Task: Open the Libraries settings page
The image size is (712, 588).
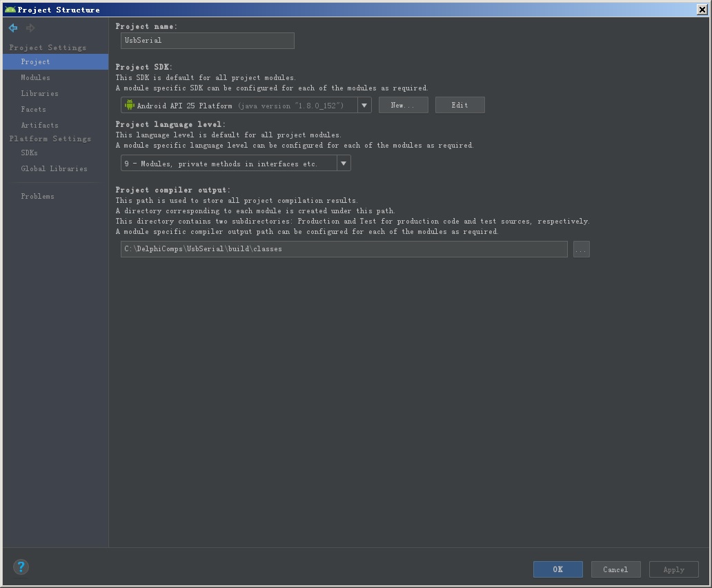Action: coord(39,93)
